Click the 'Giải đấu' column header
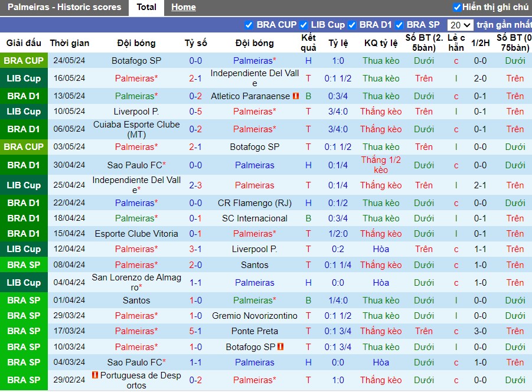Image resolution: width=532 pixels, height=392 pixels. pyautogui.click(x=24, y=43)
